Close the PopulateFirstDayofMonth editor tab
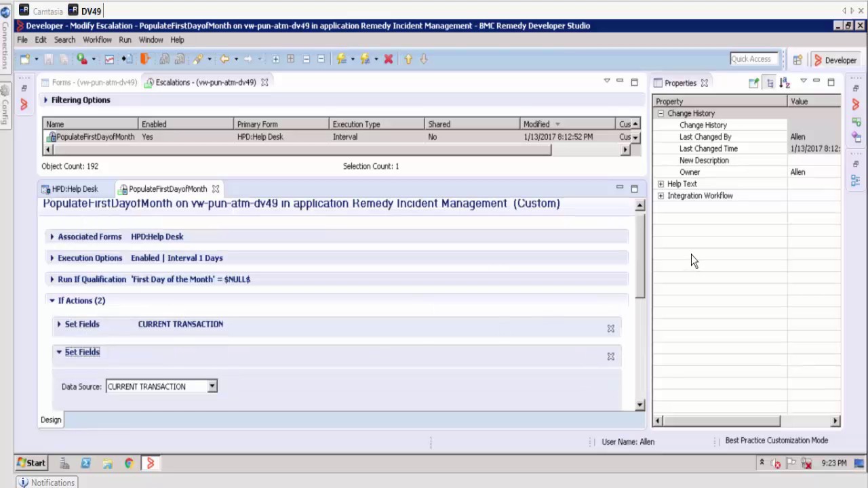The height and width of the screenshot is (488, 868). tap(215, 189)
